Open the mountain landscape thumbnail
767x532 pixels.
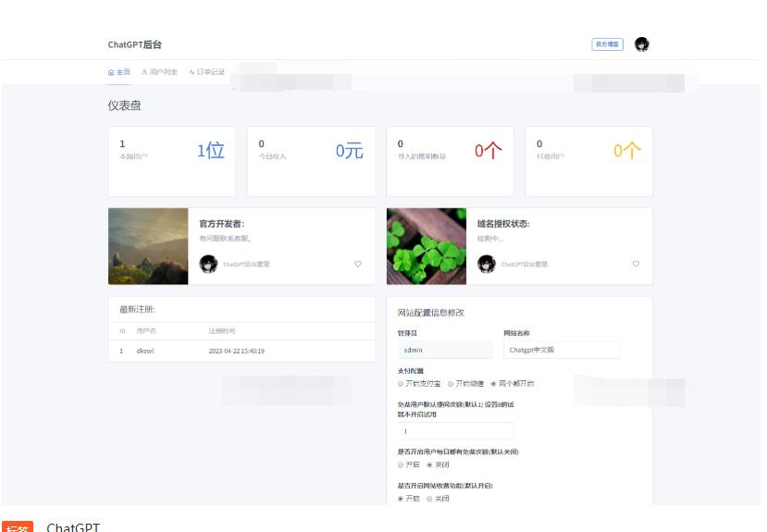(148, 246)
